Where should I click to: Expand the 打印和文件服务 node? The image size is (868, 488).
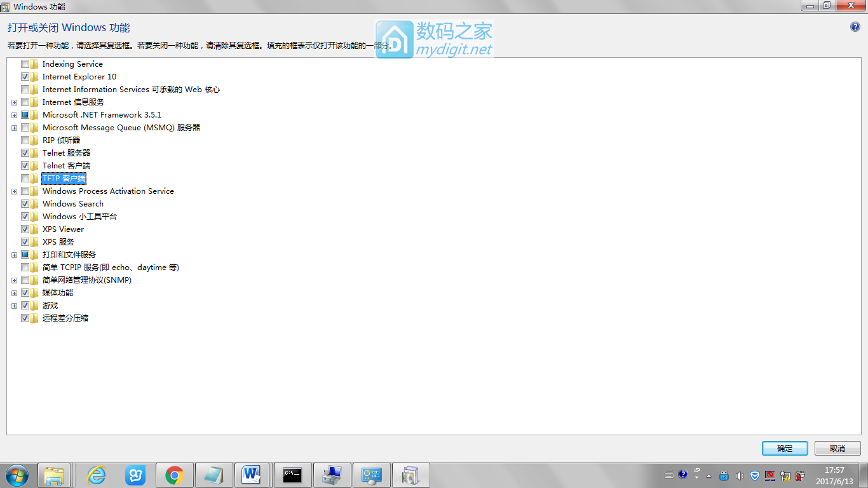point(14,255)
